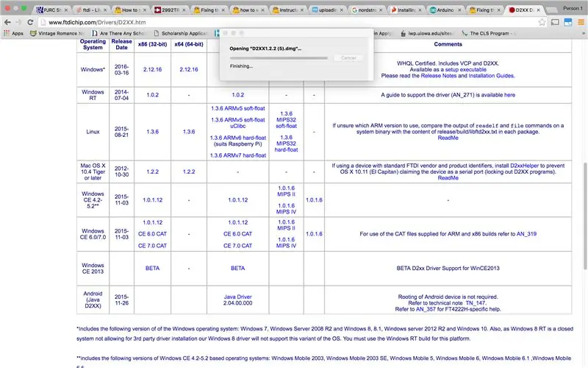
Task: Download the Mac OS X 1.2.2 x86 driver
Action: tap(152, 171)
